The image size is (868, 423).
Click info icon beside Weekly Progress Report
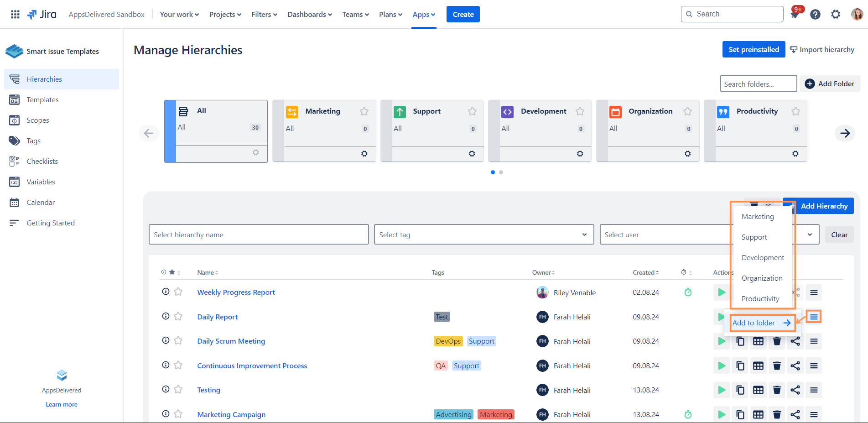click(166, 292)
